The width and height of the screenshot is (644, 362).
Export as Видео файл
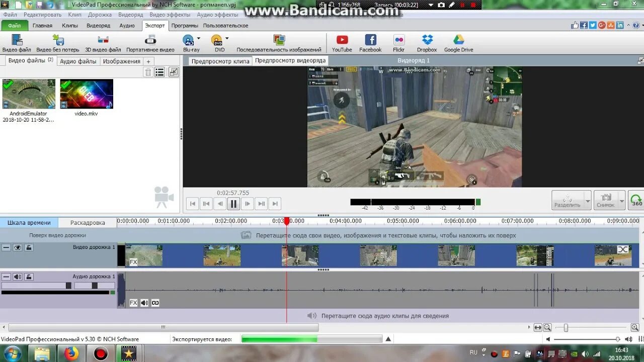[17, 44]
